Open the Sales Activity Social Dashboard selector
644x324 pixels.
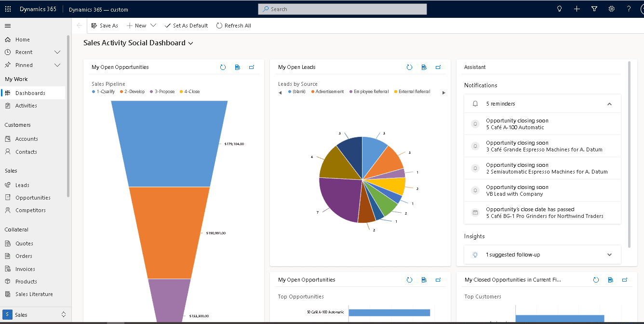(x=138, y=43)
